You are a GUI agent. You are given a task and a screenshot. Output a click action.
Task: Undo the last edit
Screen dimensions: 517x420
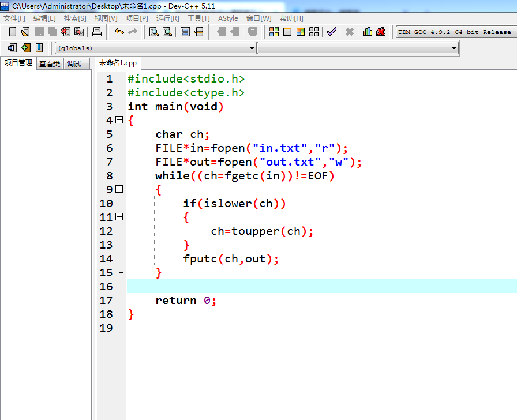pos(119,32)
